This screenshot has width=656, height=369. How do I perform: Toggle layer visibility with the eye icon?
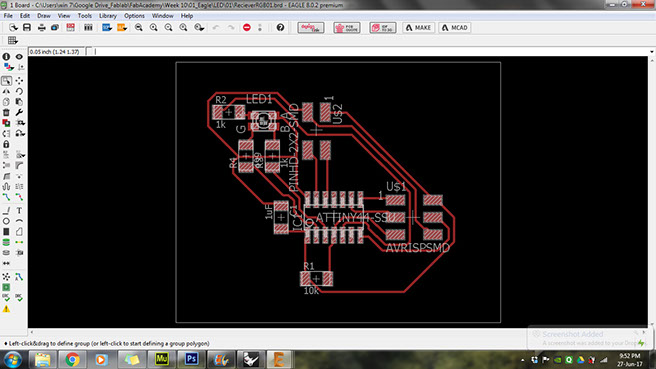19,56
